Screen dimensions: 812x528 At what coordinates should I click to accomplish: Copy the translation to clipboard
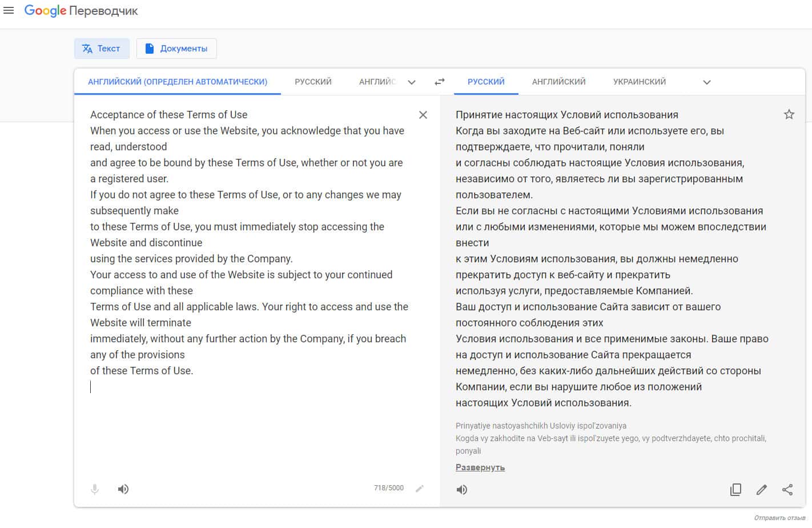coord(735,490)
